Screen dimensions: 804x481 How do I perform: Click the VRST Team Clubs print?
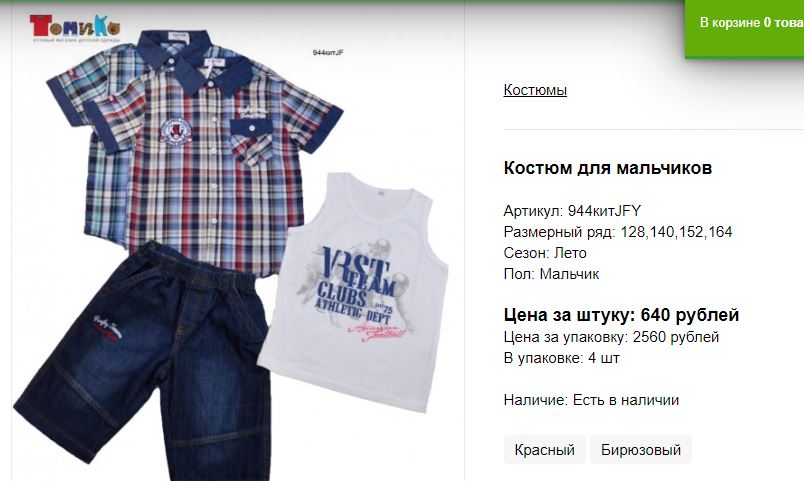click(357, 290)
